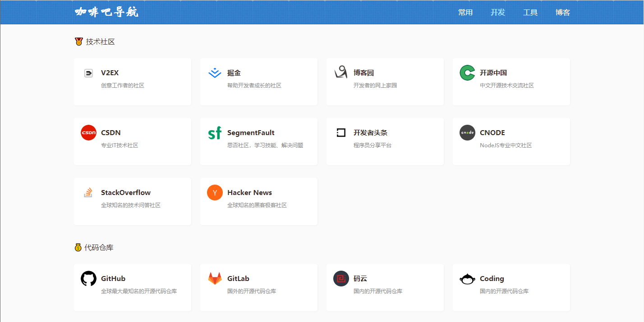Click the StackOverflow orange stack icon

pyautogui.click(x=88, y=193)
